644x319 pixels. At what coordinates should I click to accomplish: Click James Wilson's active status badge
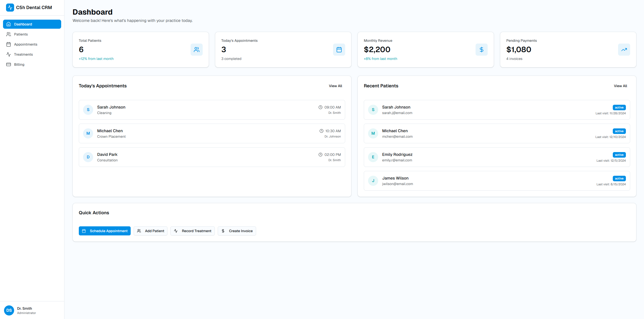[x=619, y=179]
